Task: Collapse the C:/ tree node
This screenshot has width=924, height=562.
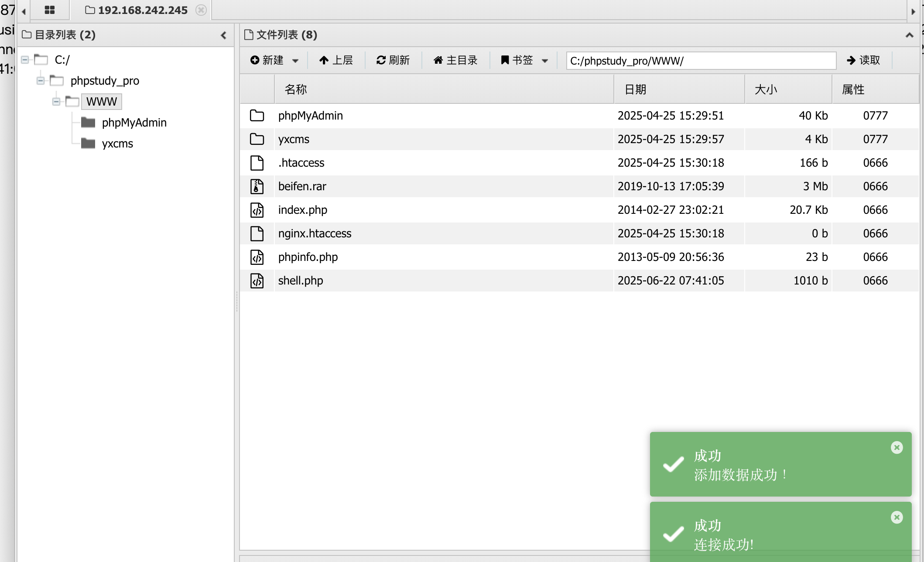Action: (25, 60)
